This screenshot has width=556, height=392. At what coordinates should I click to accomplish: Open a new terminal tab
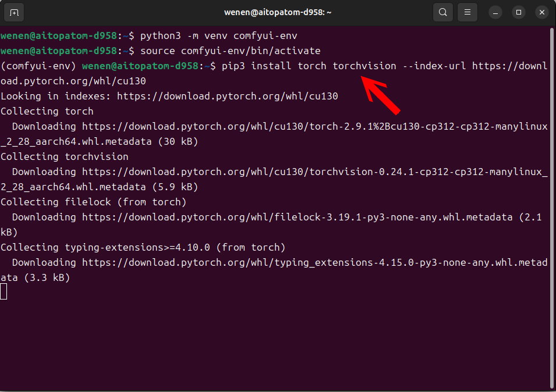tap(14, 12)
